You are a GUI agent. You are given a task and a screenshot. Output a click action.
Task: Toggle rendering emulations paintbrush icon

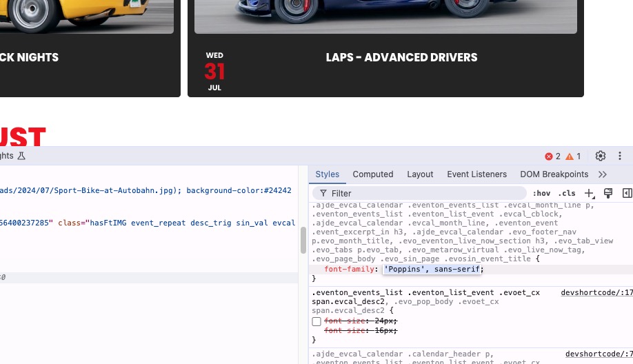[608, 193]
